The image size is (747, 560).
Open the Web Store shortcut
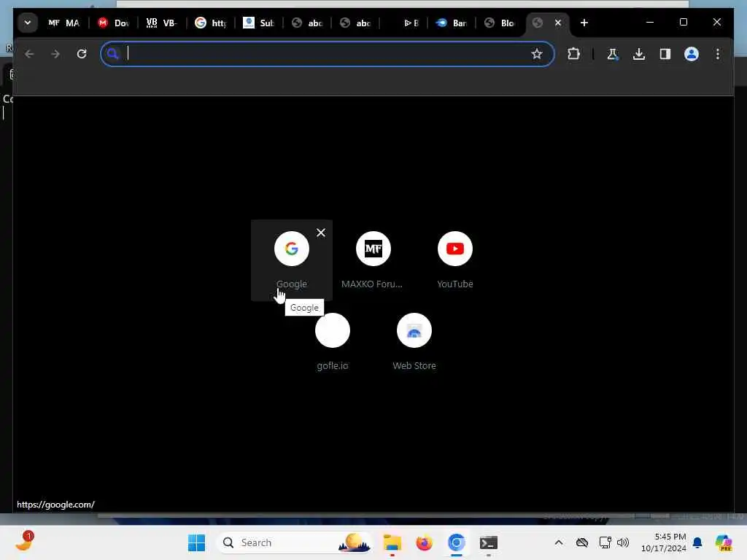(x=414, y=342)
